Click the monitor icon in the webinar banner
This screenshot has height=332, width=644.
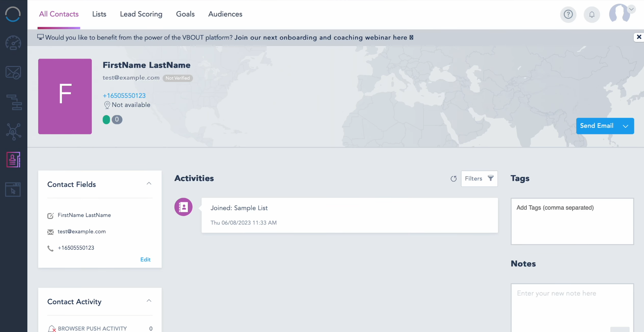[x=41, y=37]
